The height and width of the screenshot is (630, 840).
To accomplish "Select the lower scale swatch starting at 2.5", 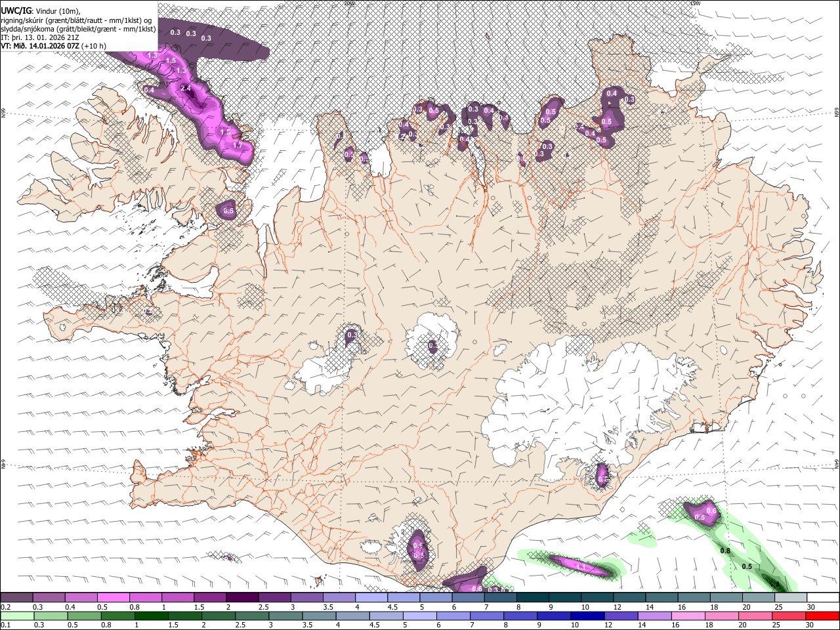I will [252, 616].
